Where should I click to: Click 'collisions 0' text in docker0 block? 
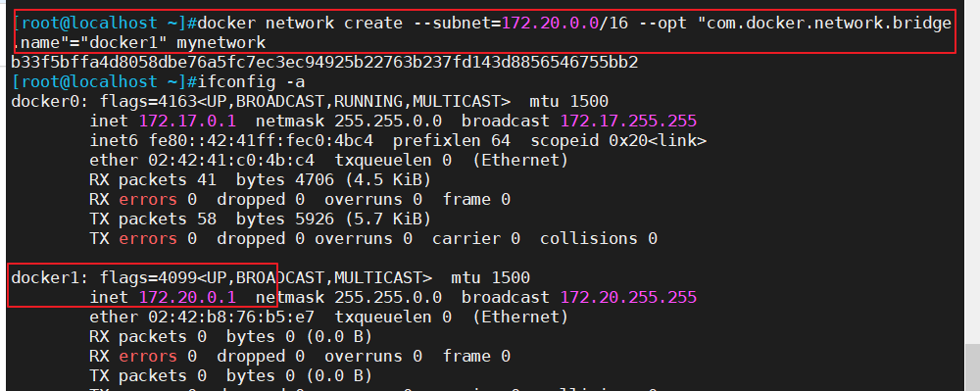coord(599,238)
